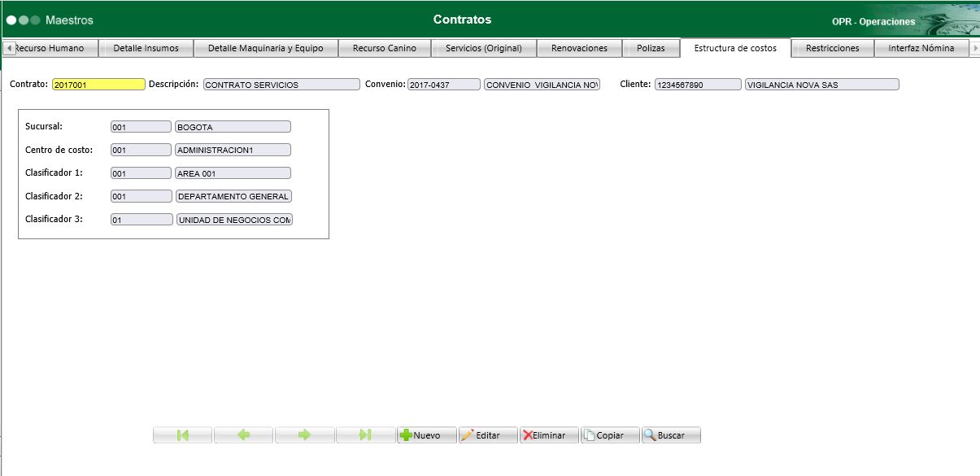Select Estructura de costos tab
This screenshot has width=980, height=476.
click(735, 48)
